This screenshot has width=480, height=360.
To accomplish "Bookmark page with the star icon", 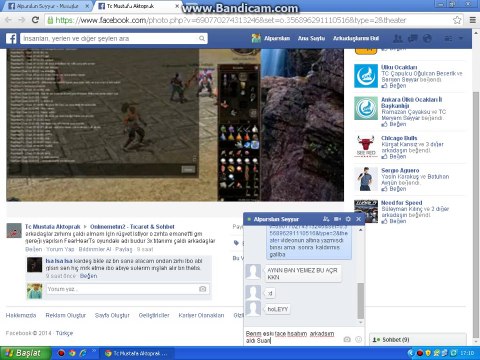I will pyautogui.click(x=457, y=20).
